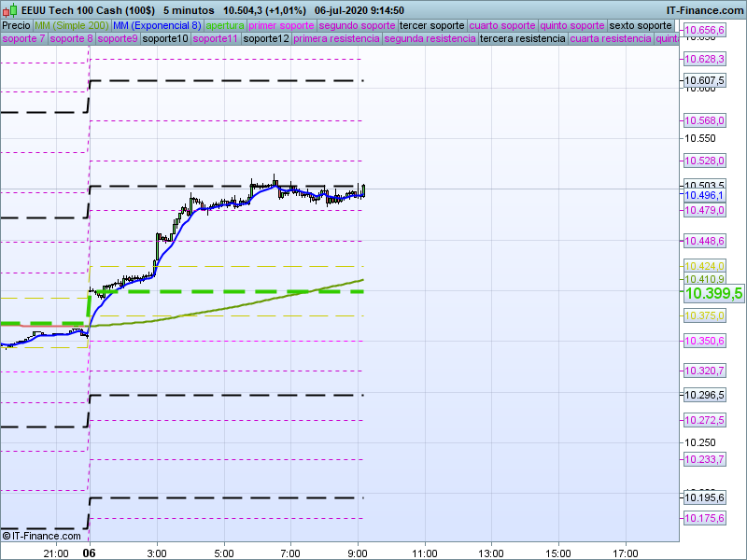The width and height of the screenshot is (747, 560).
Task: Select the soporte10 indicator label
Action: (164, 39)
